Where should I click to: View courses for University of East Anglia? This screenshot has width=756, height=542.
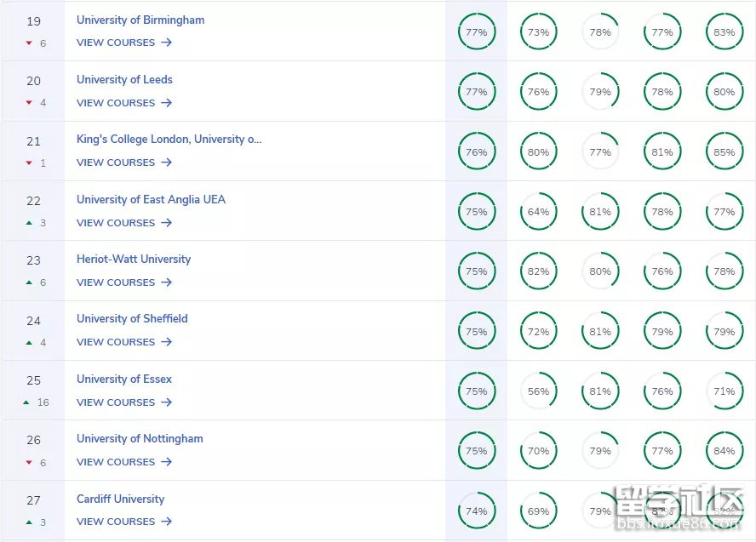pos(116,223)
